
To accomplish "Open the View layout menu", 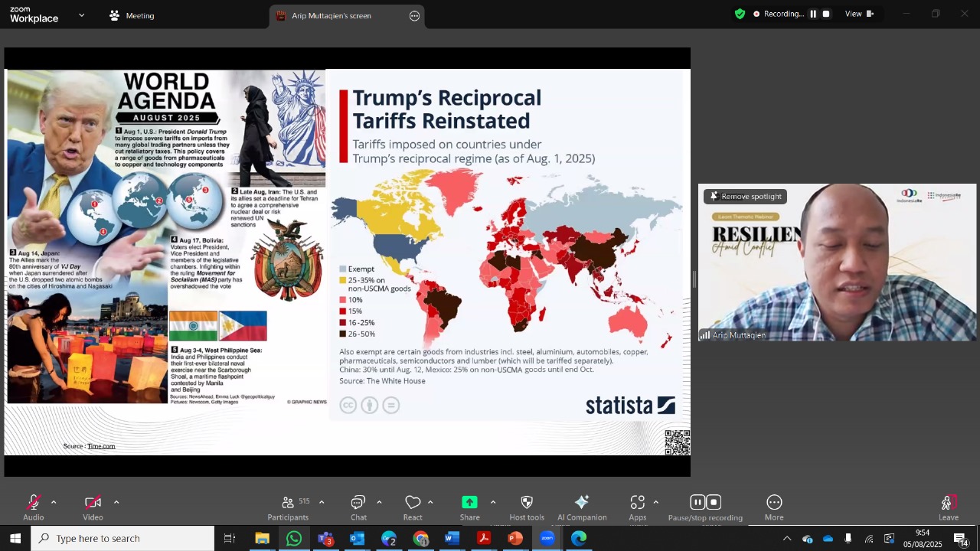I will 859,14.
